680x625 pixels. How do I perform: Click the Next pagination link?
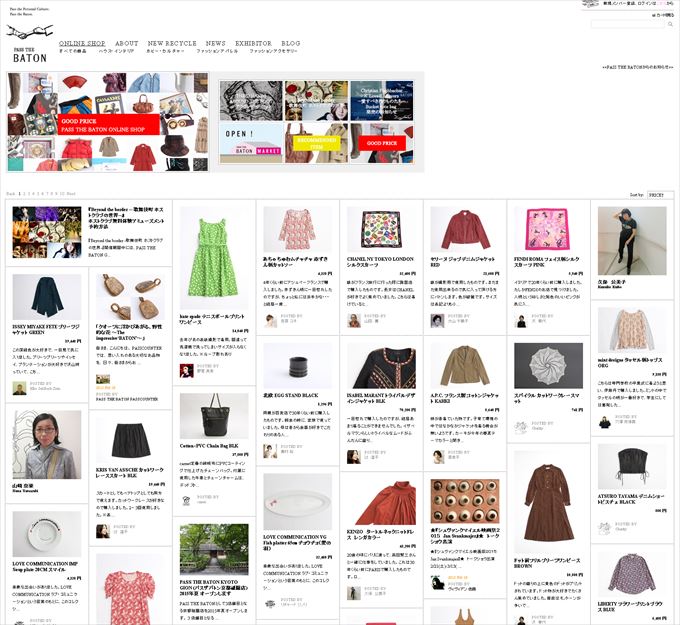(71, 194)
